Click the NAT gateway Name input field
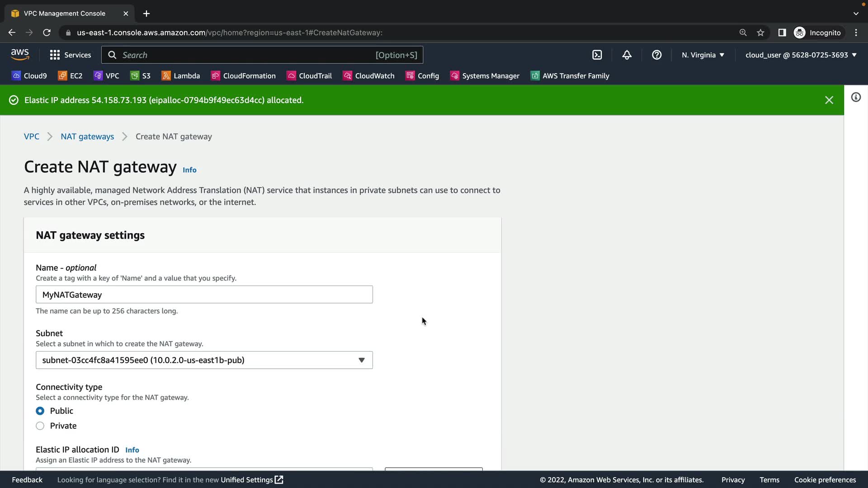The width and height of the screenshot is (868, 488). [204, 295]
